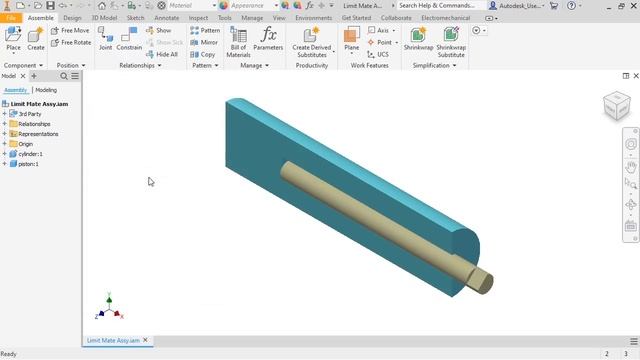Image resolution: width=640 pixels, height=360 pixels.
Task: Click the Home icon in quick access toolbar
Action: (102, 6)
